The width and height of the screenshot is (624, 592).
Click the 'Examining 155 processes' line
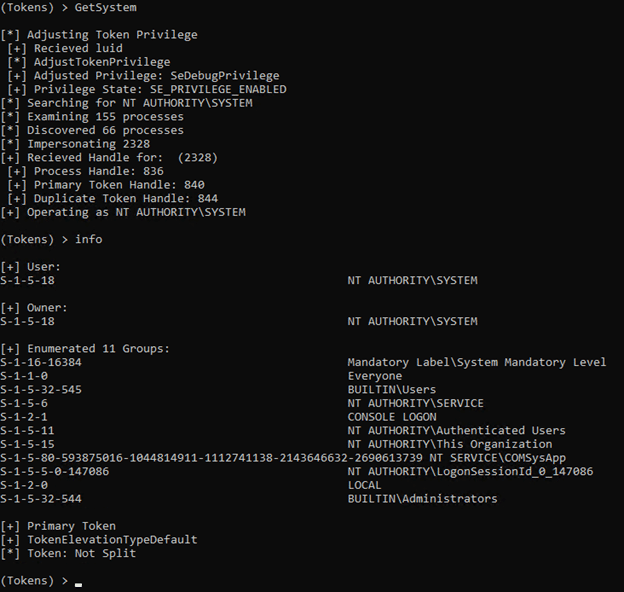point(92,117)
